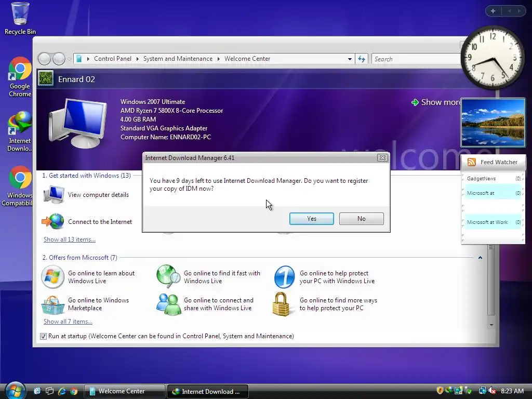Click the Show more details link

click(x=436, y=102)
